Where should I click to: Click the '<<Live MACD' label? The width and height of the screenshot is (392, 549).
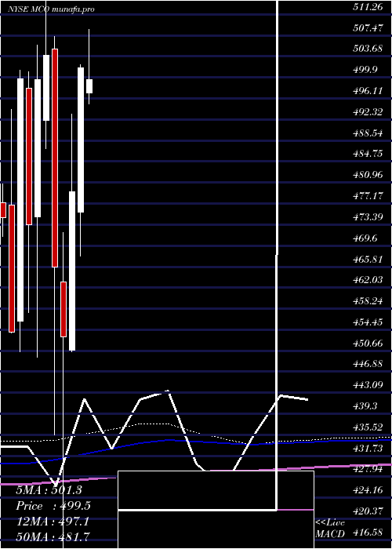click(330, 528)
